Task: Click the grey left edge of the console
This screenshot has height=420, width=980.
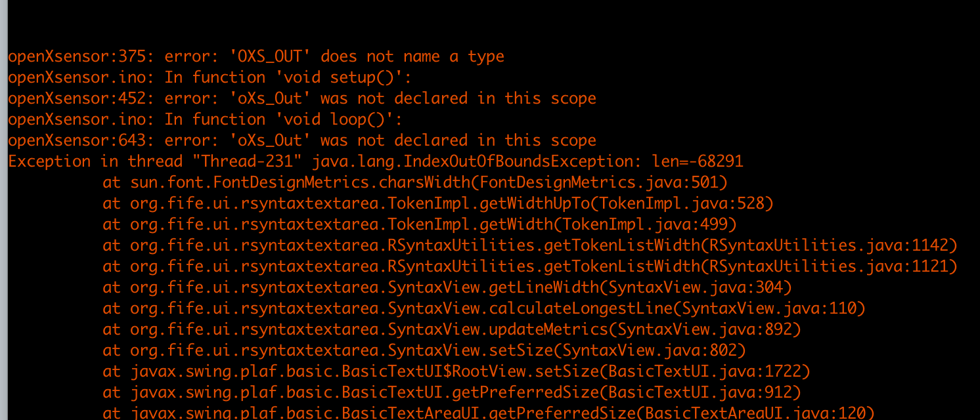Action: point(3,210)
